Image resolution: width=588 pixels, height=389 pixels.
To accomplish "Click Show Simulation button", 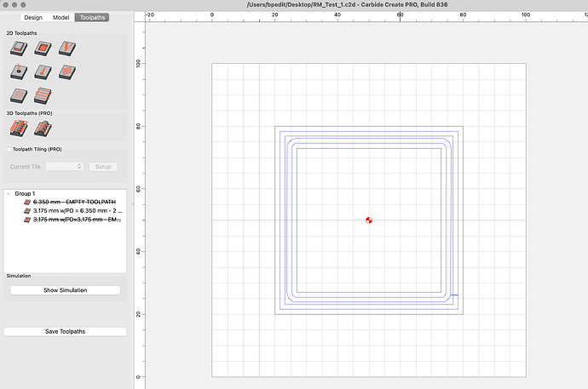I will [x=66, y=290].
